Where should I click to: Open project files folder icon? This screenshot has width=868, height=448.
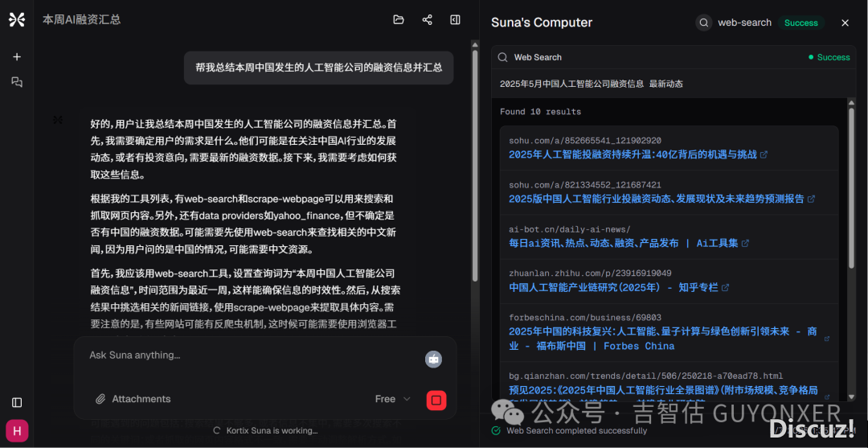click(x=399, y=20)
